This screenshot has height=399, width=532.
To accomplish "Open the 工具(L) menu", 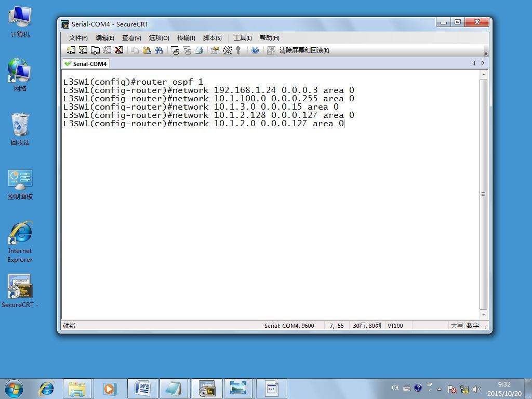I will [x=243, y=37].
